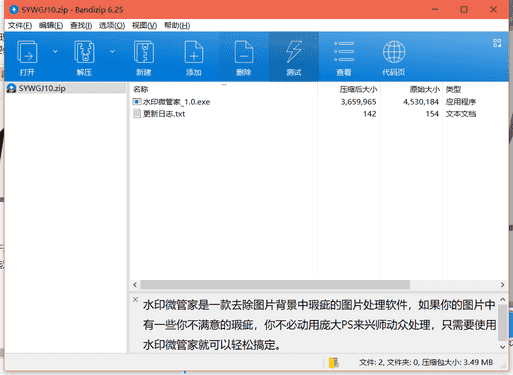
Task: Minimize the Bandizip window
Action: 435,9
